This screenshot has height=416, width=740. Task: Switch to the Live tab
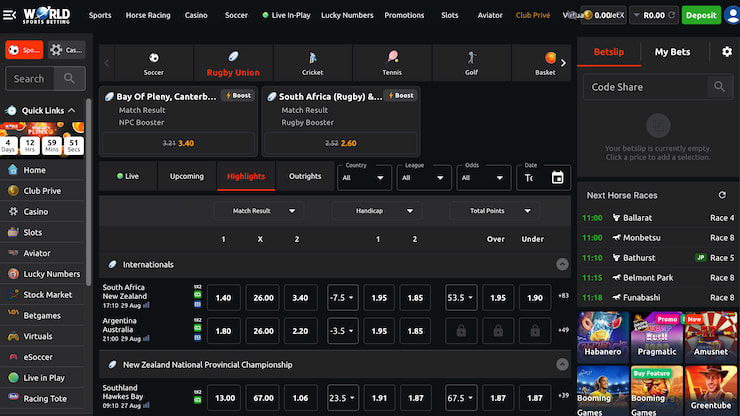(x=128, y=176)
